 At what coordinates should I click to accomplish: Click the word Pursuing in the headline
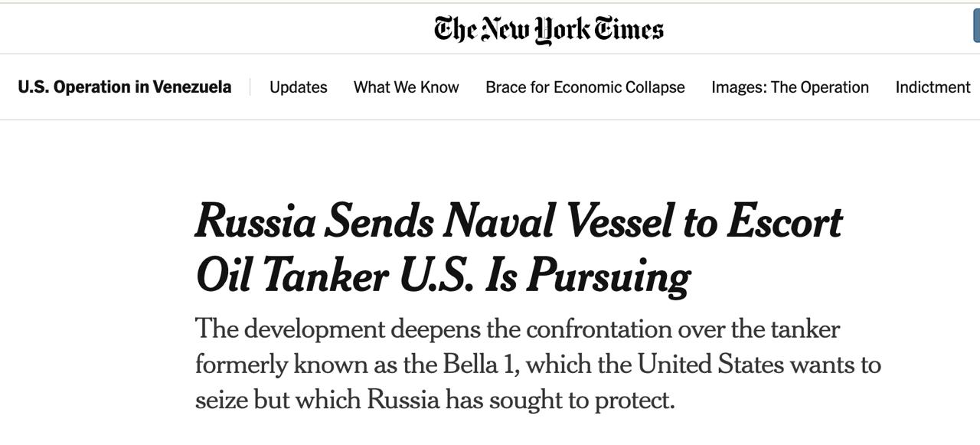coord(608,275)
